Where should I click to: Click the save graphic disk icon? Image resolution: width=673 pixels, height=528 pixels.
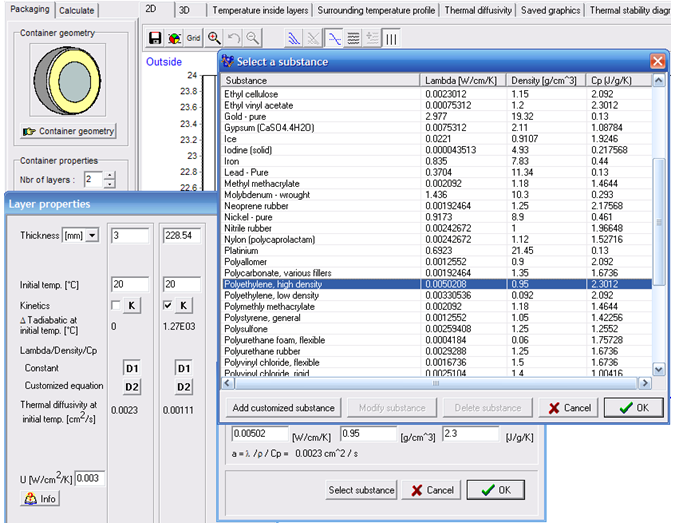[155, 39]
